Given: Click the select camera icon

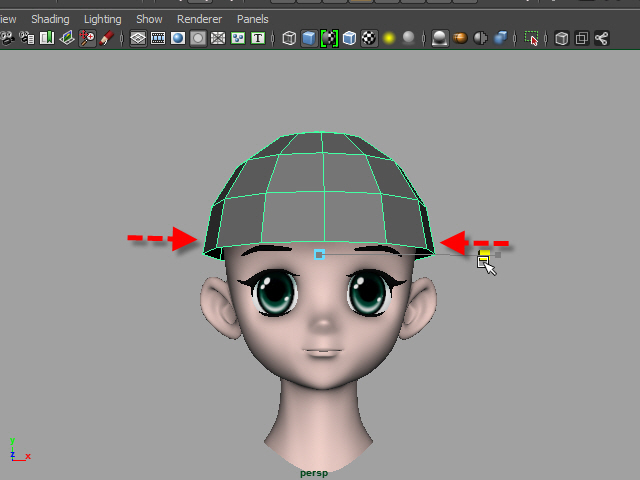Looking at the screenshot, I should [7, 39].
